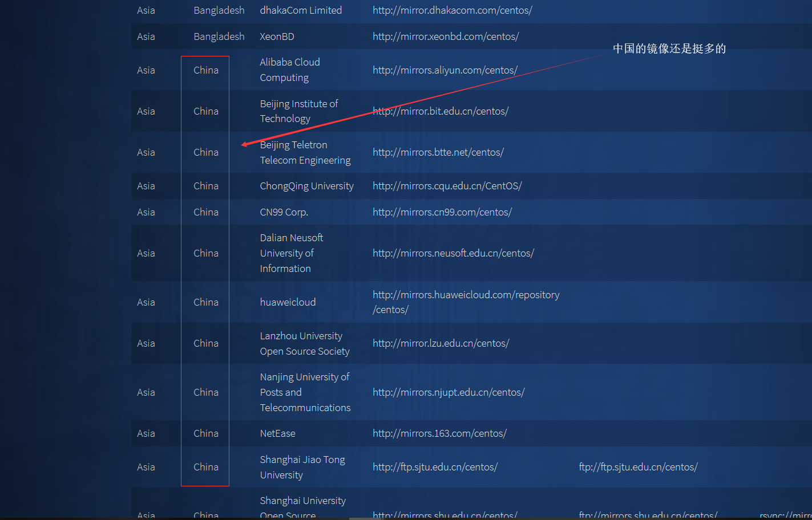This screenshot has height=520, width=812.
Task: Click Beijing Teletron Telecom Engineering cell
Action: 305,152
